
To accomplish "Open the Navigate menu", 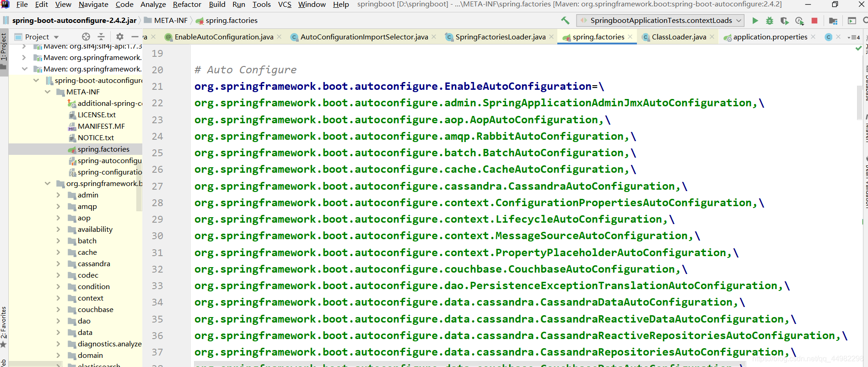I will click(x=93, y=5).
